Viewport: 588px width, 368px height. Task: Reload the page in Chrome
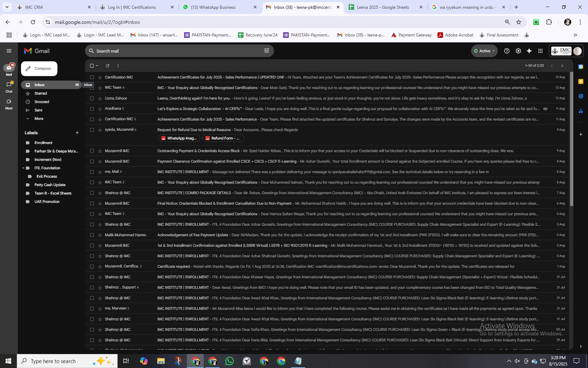coord(33,22)
